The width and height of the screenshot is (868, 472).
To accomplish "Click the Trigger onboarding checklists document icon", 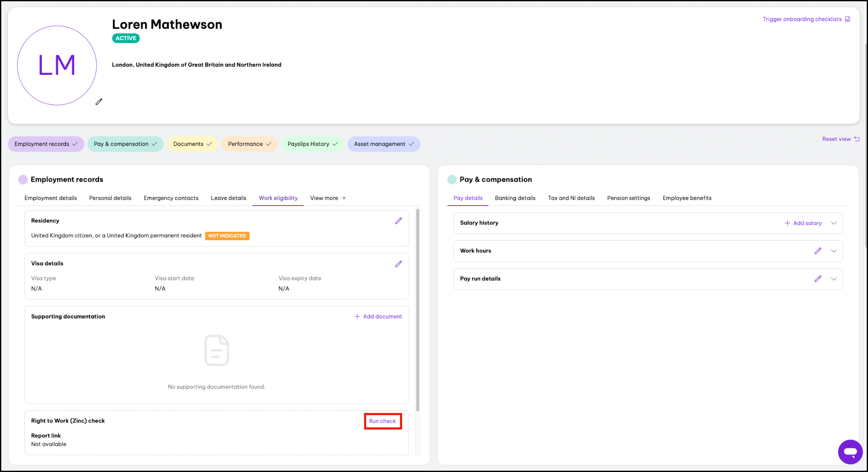I will click(847, 19).
